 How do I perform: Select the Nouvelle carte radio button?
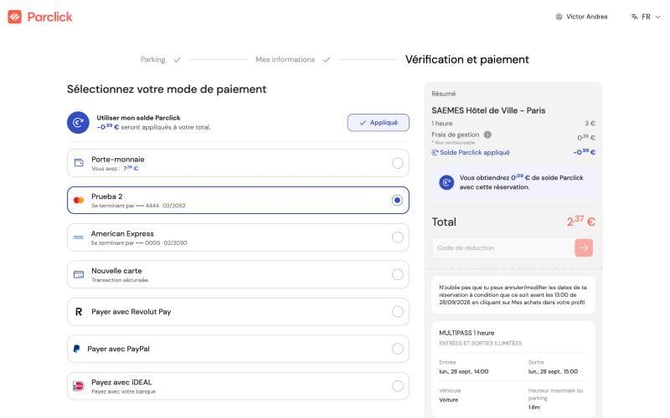(397, 274)
